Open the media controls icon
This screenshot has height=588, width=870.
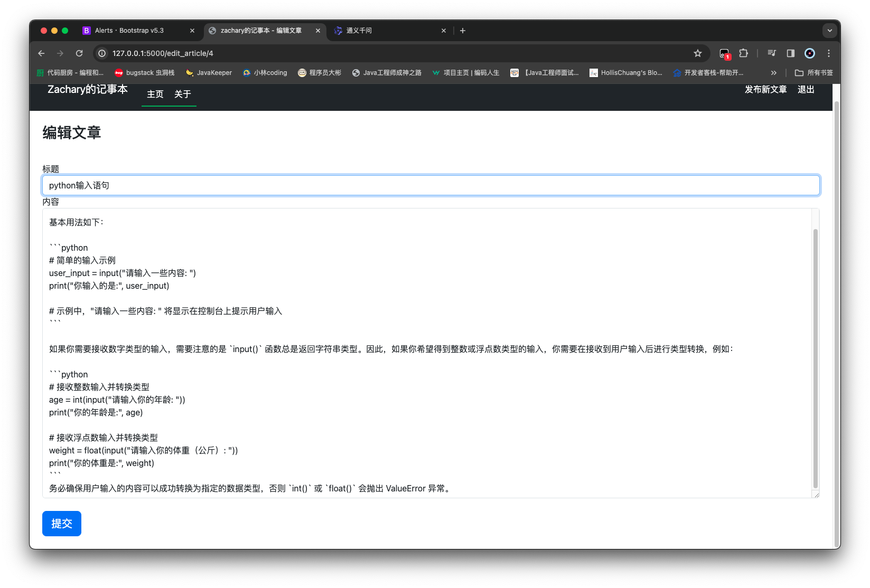coord(772,53)
